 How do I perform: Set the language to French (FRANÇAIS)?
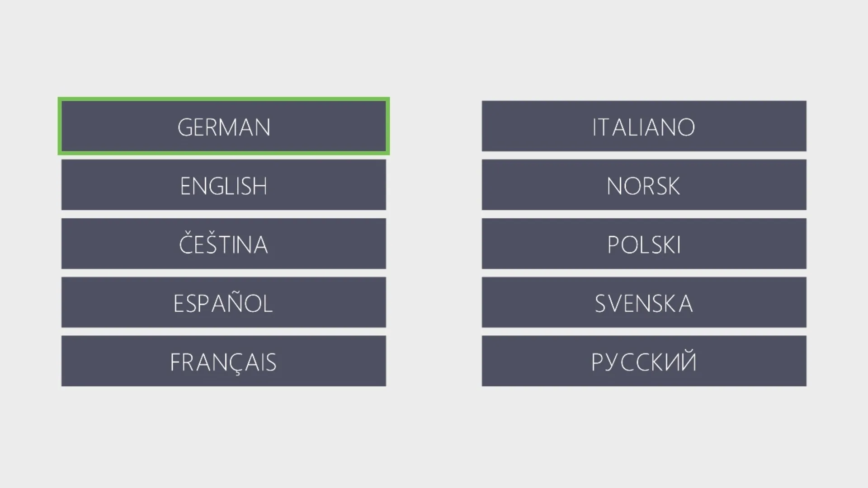click(224, 361)
